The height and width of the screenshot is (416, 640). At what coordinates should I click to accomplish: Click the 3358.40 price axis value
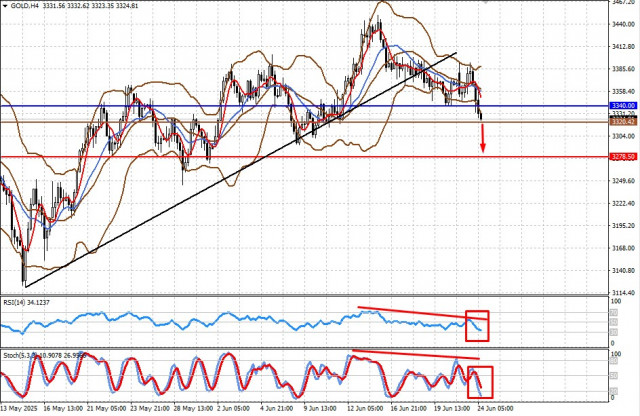pyautogui.click(x=624, y=91)
